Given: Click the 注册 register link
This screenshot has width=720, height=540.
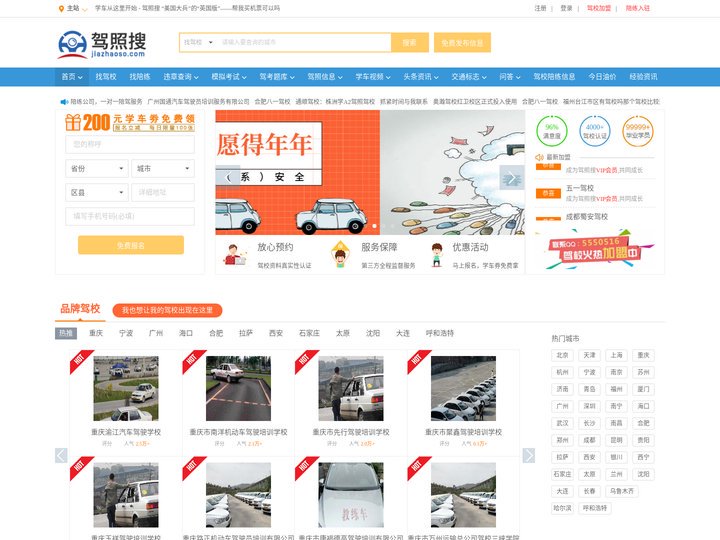Looking at the screenshot, I should pyautogui.click(x=540, y=8).
